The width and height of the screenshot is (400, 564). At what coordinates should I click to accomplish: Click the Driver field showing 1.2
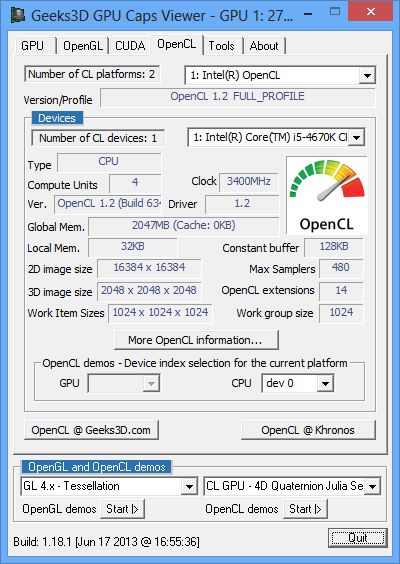pos(242,204)
